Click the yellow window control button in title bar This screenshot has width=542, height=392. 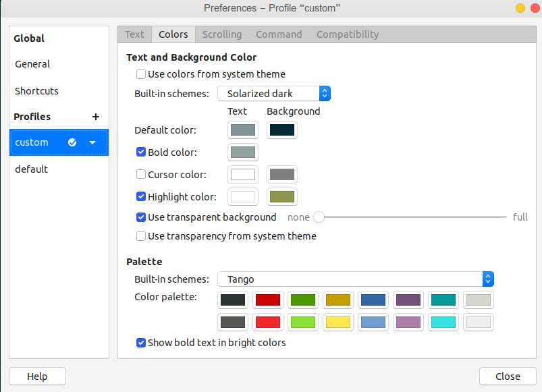(x=520, y=8)
